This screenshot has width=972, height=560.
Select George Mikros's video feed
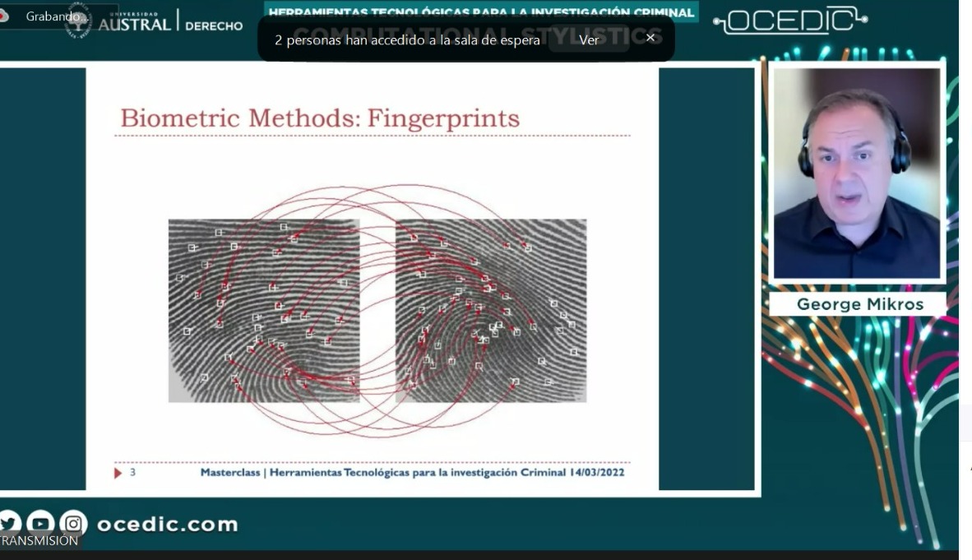click(857, 174)
